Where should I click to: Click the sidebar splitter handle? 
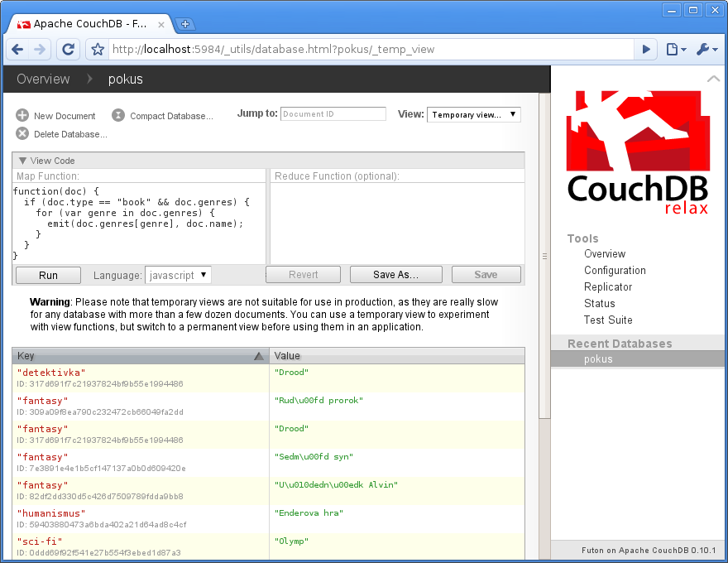(544, 256)
